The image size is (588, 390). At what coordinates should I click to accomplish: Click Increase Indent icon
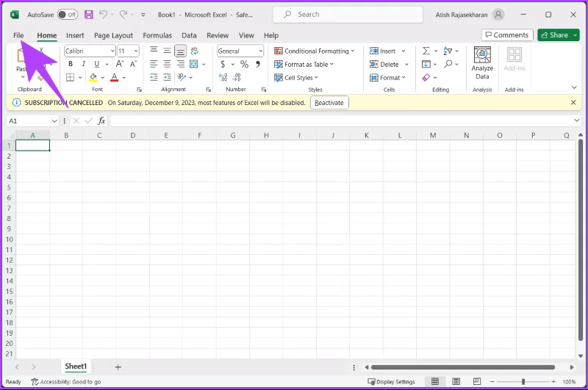tap(168, 77)
